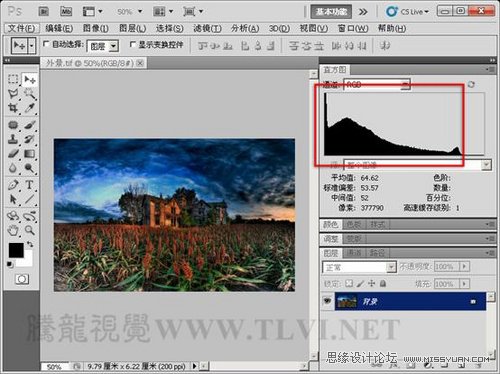The width and height of the screenshot is (500, 374).
Task: Select the Move tool in toolbox
Action: coord(30,79)
